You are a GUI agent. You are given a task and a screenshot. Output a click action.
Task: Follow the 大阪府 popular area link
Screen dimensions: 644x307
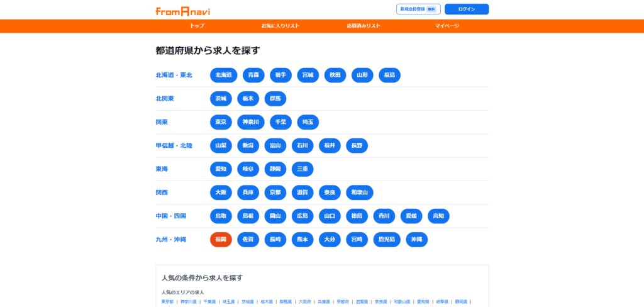[x=305, y=302]
